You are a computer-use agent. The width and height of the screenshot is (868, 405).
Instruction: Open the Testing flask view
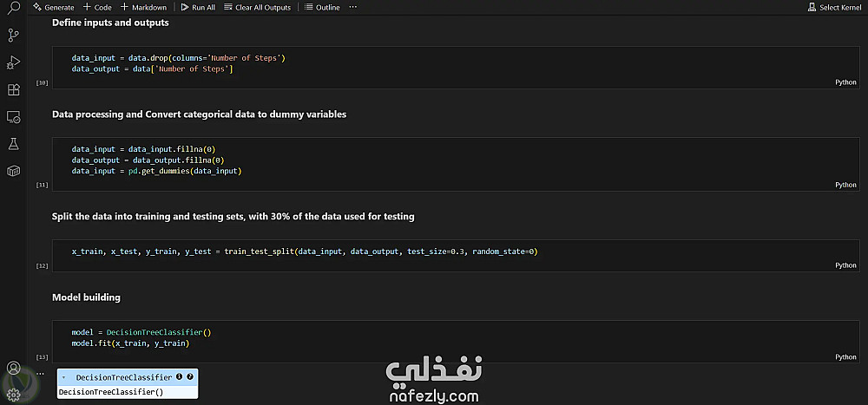pyautogui.click(x=13, y=144)
